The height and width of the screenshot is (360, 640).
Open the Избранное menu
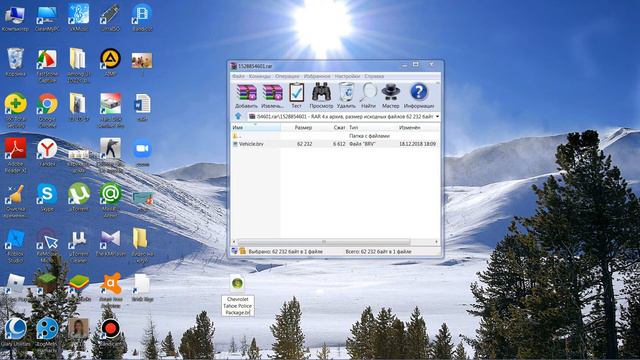(317, 76)
